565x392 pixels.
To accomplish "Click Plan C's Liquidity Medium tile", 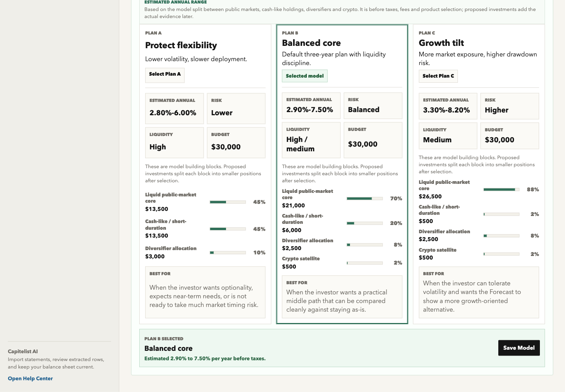I will [x=448, y=136].
